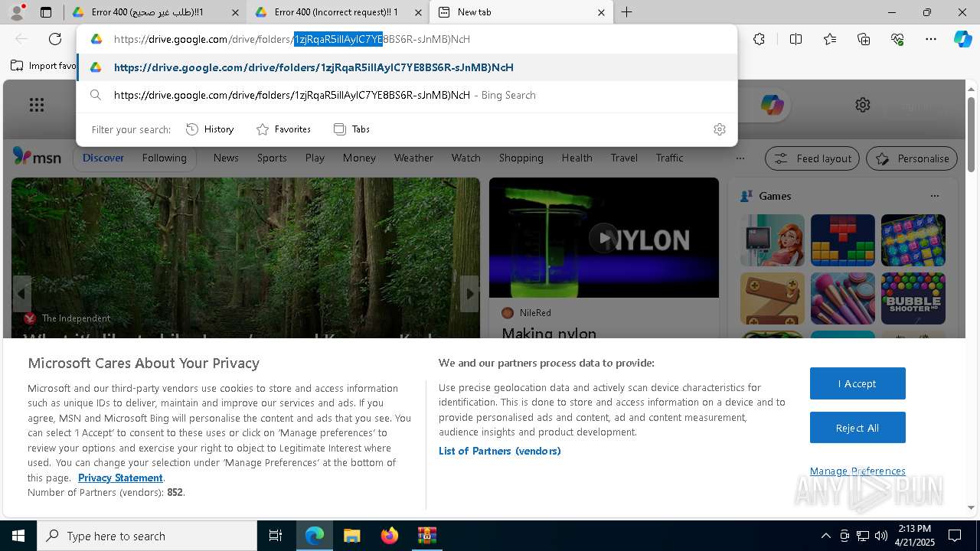The width and height of the screenshot is (980, 551).
Task: Open the volume control tray icon
Action: click(x=880, y=536)
